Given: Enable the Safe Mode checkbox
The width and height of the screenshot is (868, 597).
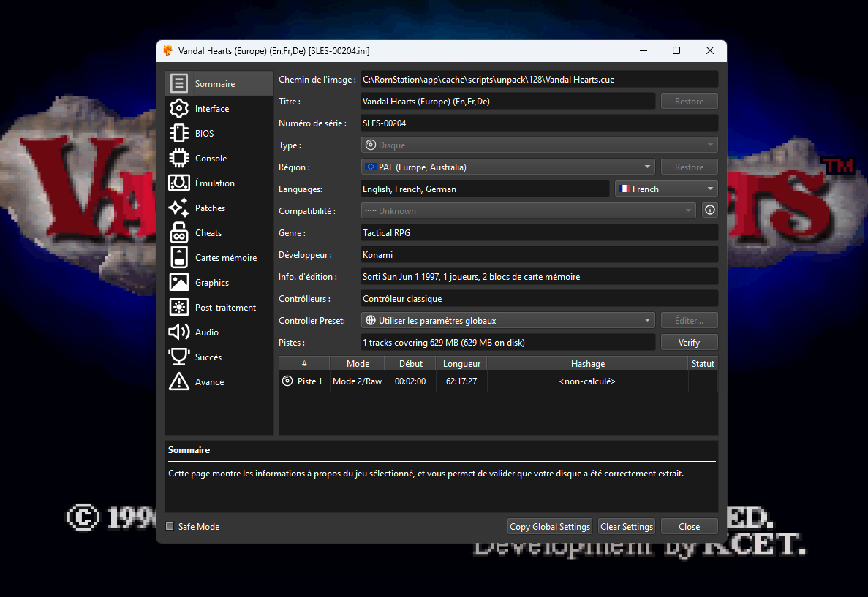Looking at the screenshot, I should pyautogui.click(x=170, y=527).
